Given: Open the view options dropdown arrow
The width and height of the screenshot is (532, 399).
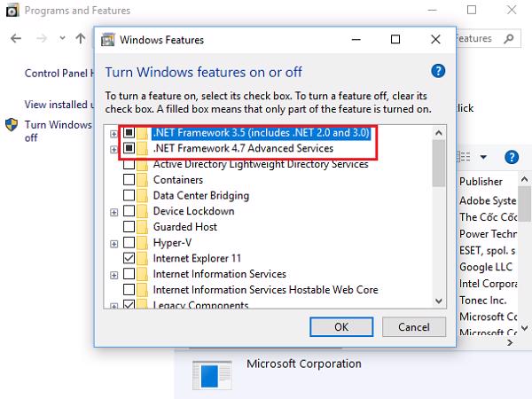Looking at the screenshot, I should click(483, 157).
